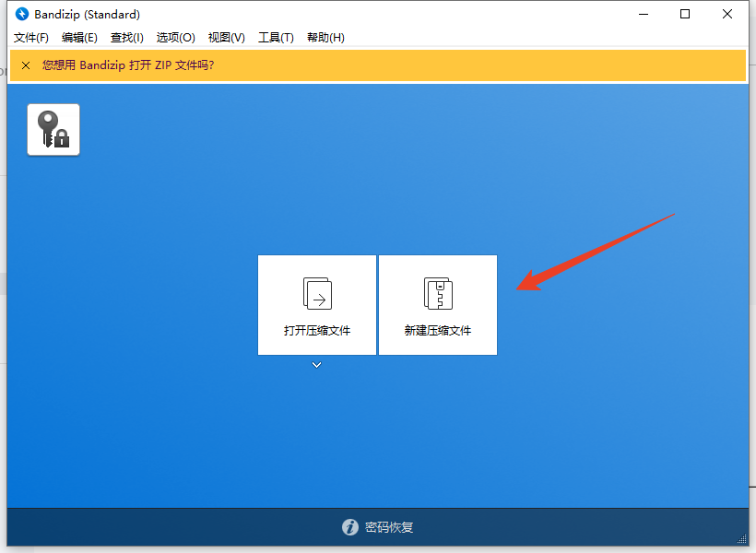Click the zipped file icon on 新建压缩文件

coord(437,293)
